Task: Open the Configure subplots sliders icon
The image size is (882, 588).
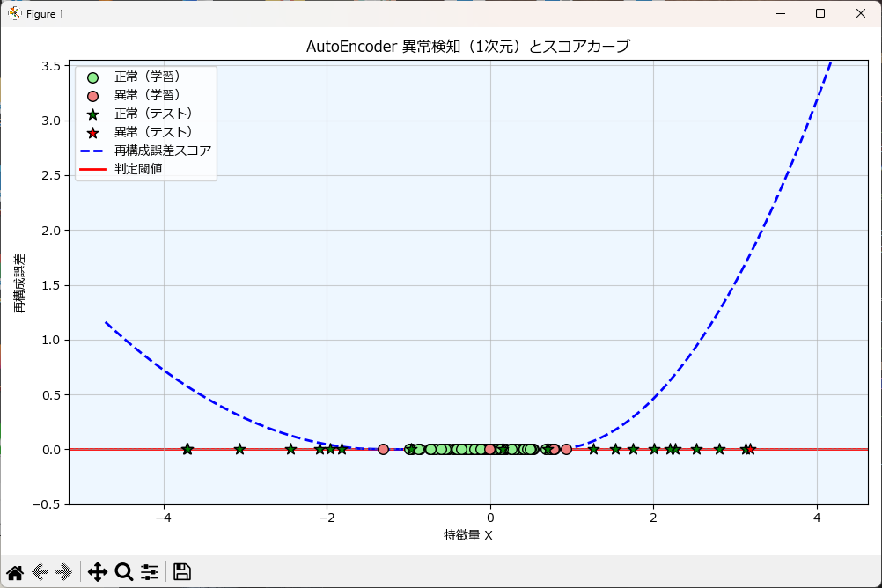Action: tap(150, 572)
